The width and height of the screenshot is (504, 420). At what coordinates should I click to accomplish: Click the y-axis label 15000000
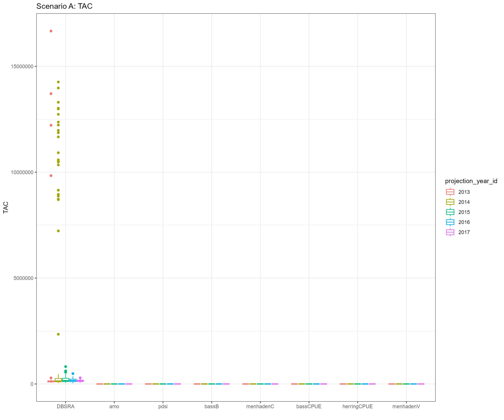(22, 66)
